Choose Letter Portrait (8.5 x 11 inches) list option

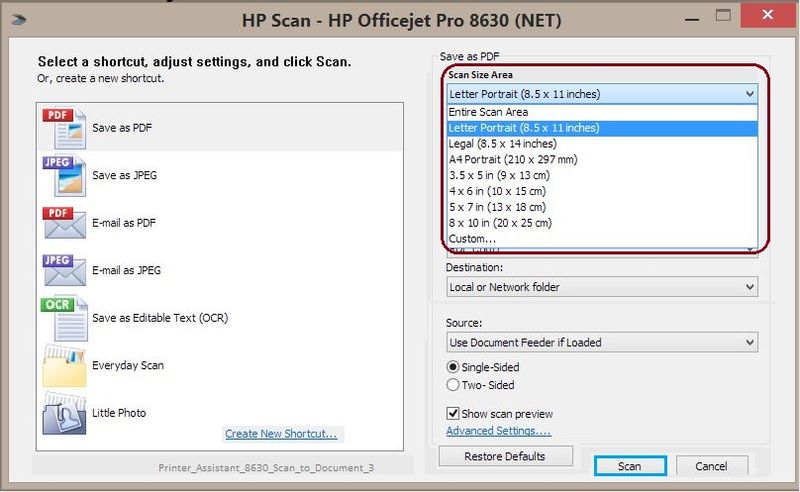(x=602, y=128)
